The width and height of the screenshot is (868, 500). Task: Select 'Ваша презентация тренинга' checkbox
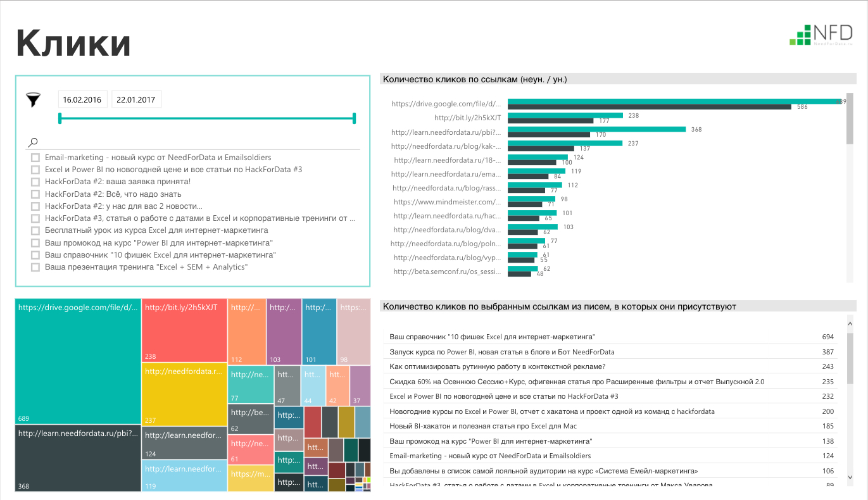[x=35, y=267]
